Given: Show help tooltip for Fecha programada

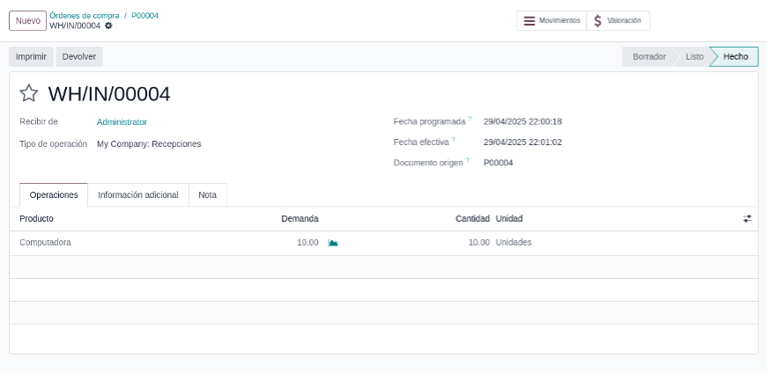Looking at the screenshot, I should pyautogui.click(x=470, y=119).
